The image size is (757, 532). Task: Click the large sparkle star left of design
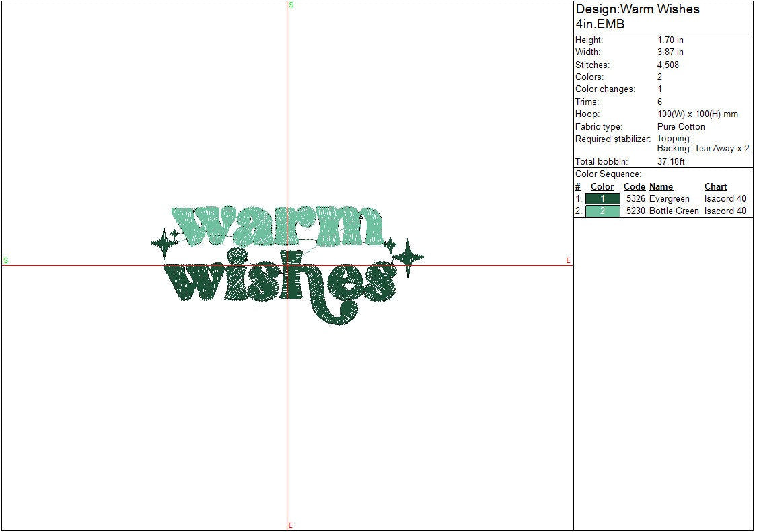click(161, 243)
